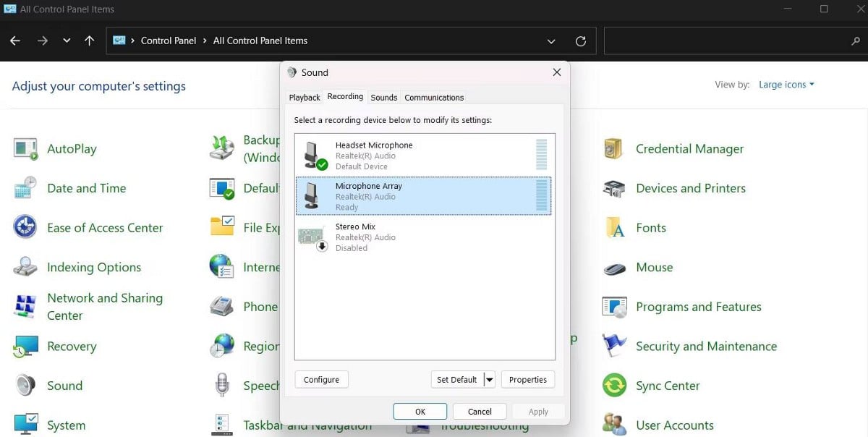Click the Sync Center icon
This screenshot has width=868, height=437.
coord(613,386)
